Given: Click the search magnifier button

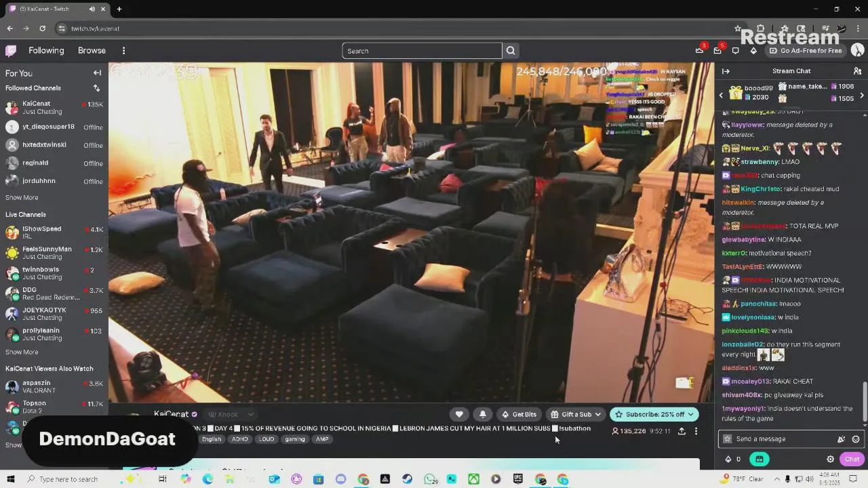Looking at the screenshot, I should point(511,51).
